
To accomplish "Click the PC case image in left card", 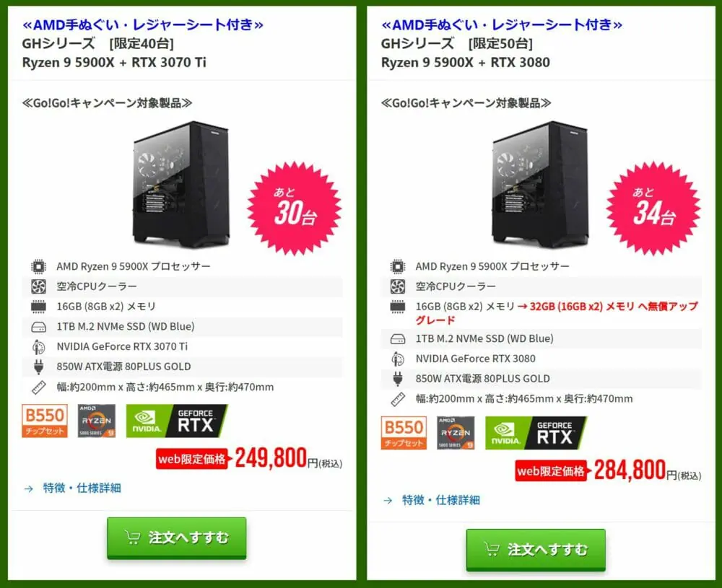I will click(181, 185).
